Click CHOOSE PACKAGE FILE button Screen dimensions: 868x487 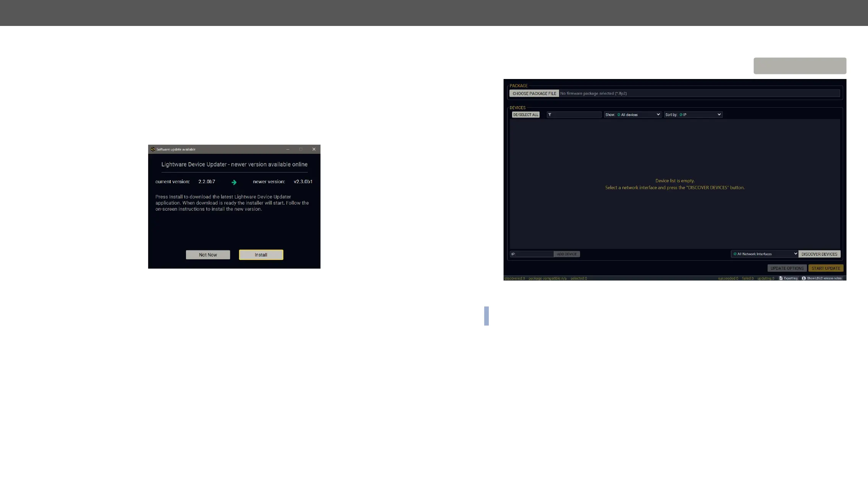coord(534,94)
